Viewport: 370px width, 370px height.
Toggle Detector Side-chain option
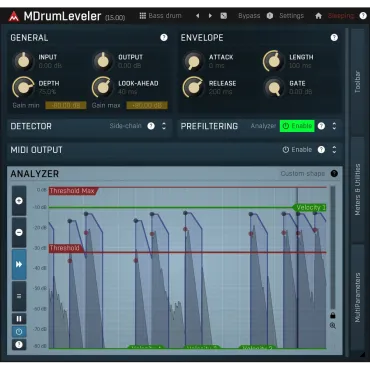[x=126, y=126]
